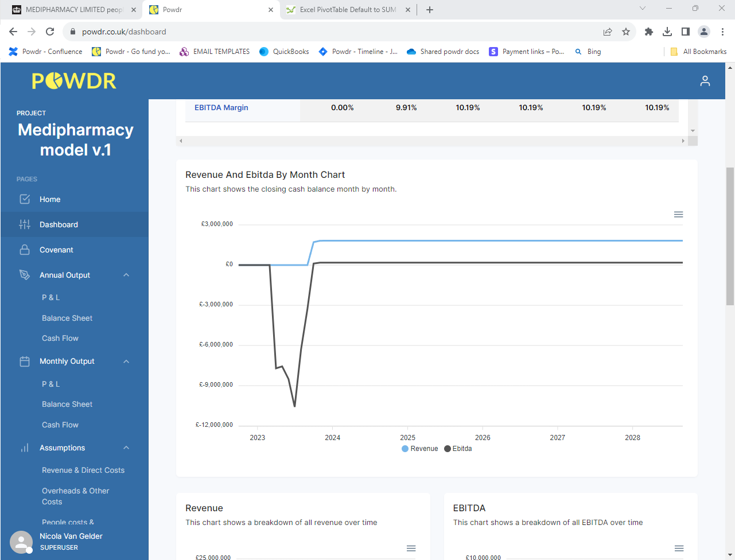Click the Annual Output tag icon
Image resolution: width=735 pixels, height=560 pixels.
(24, 275)
